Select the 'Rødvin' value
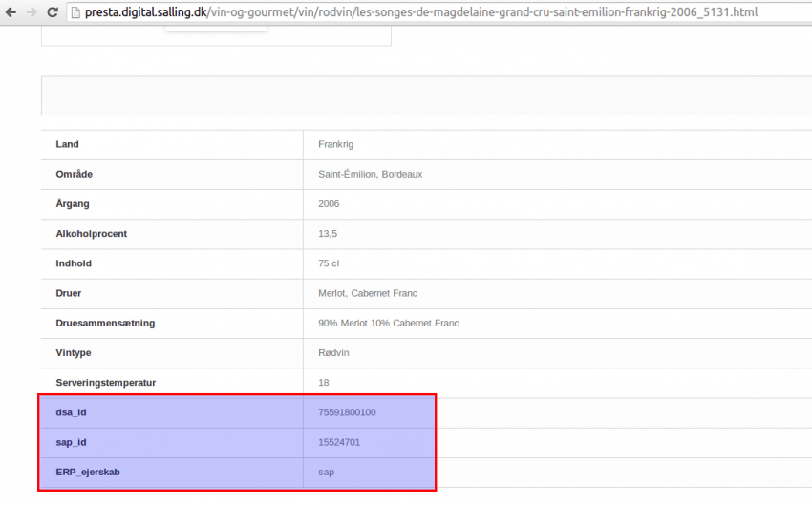Image resolution: width=812 pixels, height=505 pixels. [333, 353]
